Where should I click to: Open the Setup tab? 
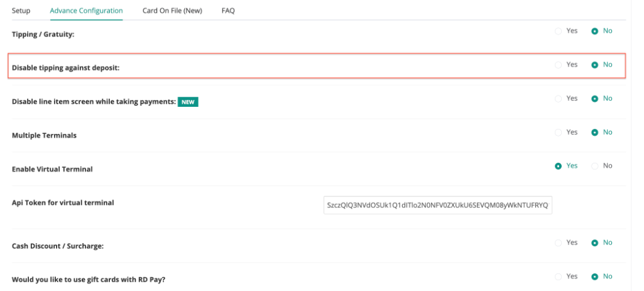click(x=21, y=11)
